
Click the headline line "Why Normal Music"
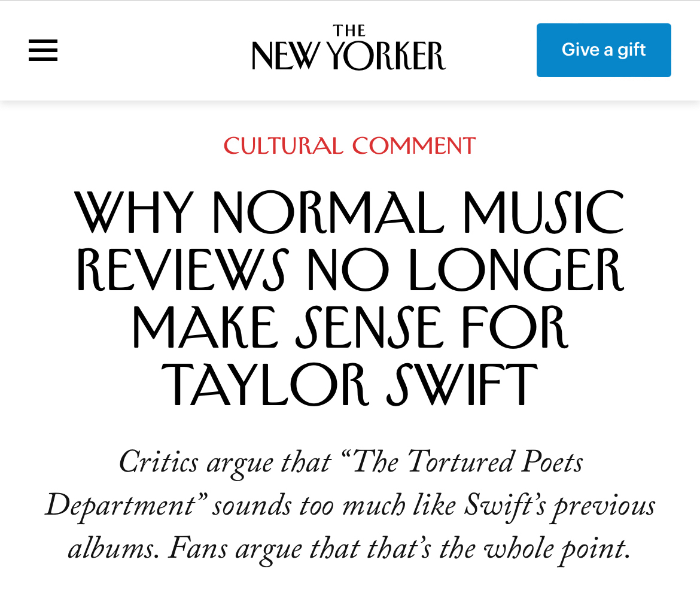pyautogui.click(x=349, y=212)
